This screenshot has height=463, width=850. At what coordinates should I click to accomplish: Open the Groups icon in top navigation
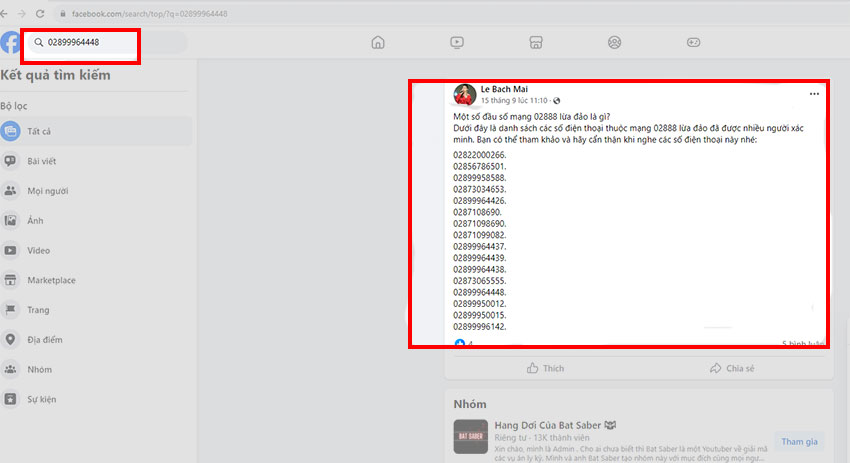point(614,42)
